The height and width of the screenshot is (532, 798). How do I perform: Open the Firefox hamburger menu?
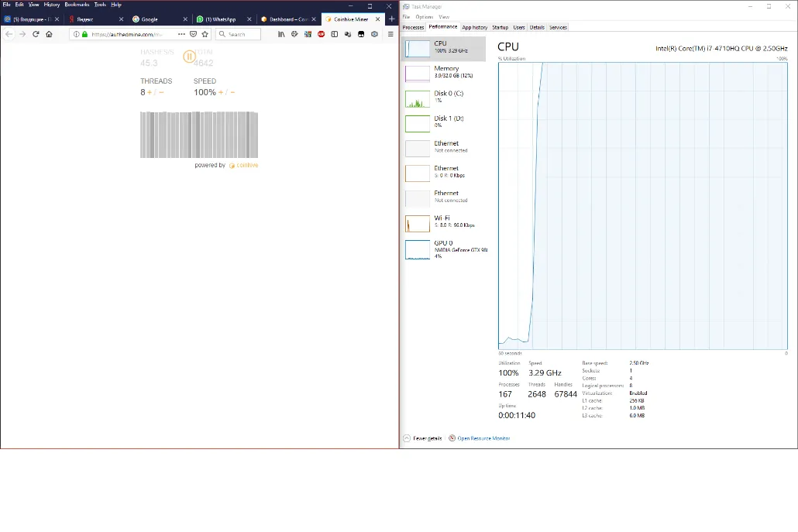click(x=390, y=34)
